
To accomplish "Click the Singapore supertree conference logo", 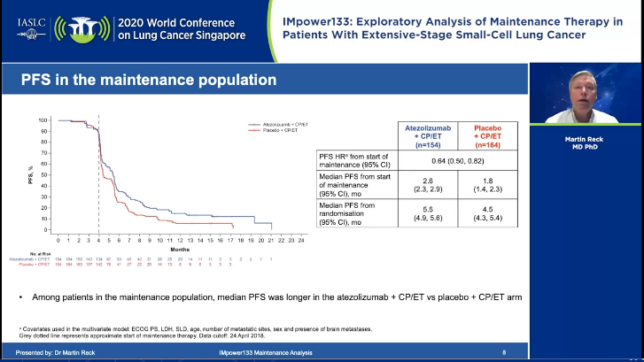I will (82, 29).
